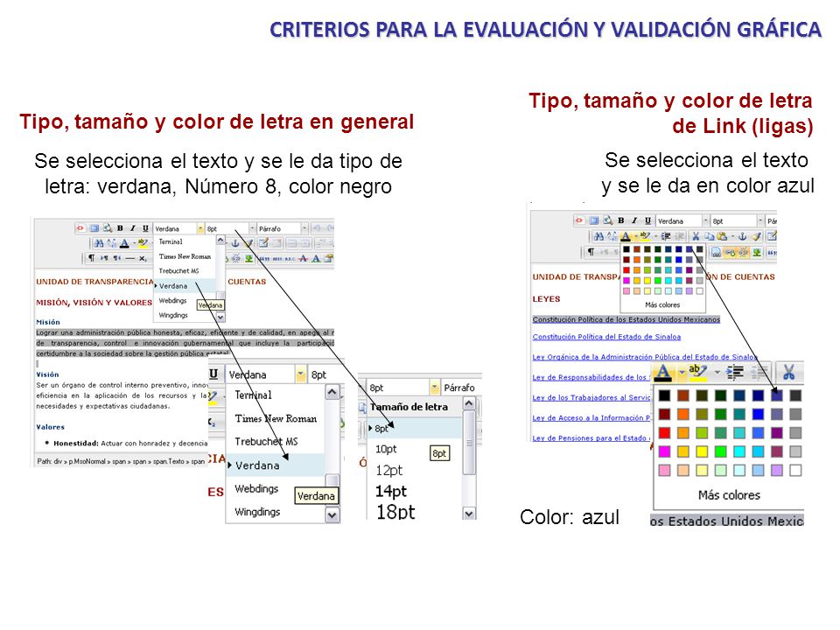Open Ley de Responsabilidades link
The height and width of the screenshot is (630, 840).
coord(591,377)
